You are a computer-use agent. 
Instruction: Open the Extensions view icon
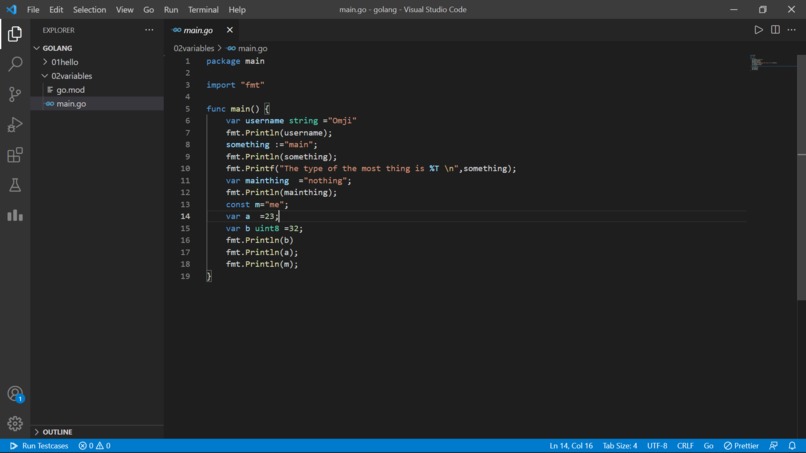point(15,155)
